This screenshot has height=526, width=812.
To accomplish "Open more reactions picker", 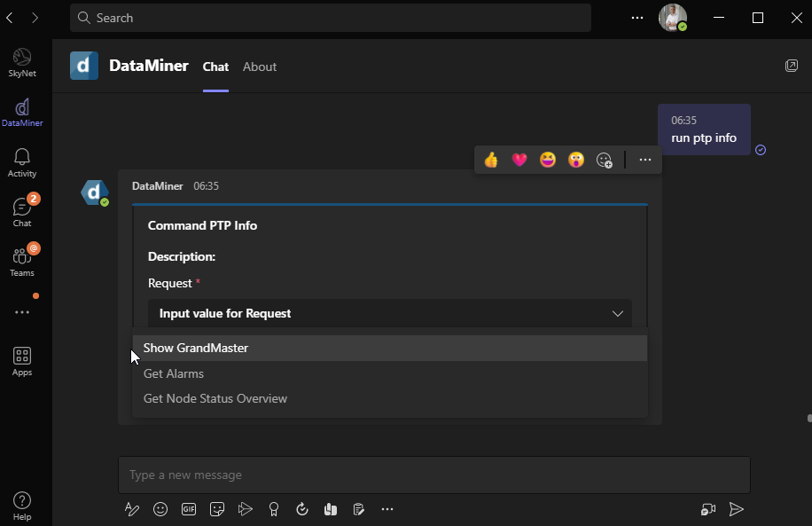I will [x=605, y=161].
